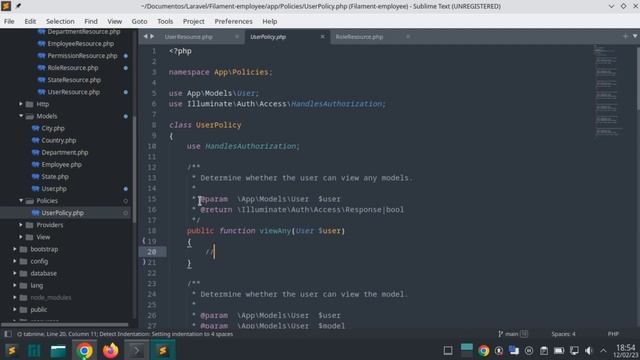Change indentation via Spaces: 4
Image resolution: width=640 pixels, height=360 pixels.
pyautogui.click(x=563, y=334)
